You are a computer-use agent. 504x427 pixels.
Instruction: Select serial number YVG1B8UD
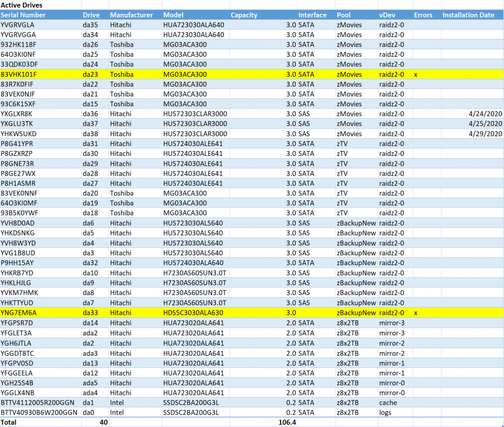18,253
